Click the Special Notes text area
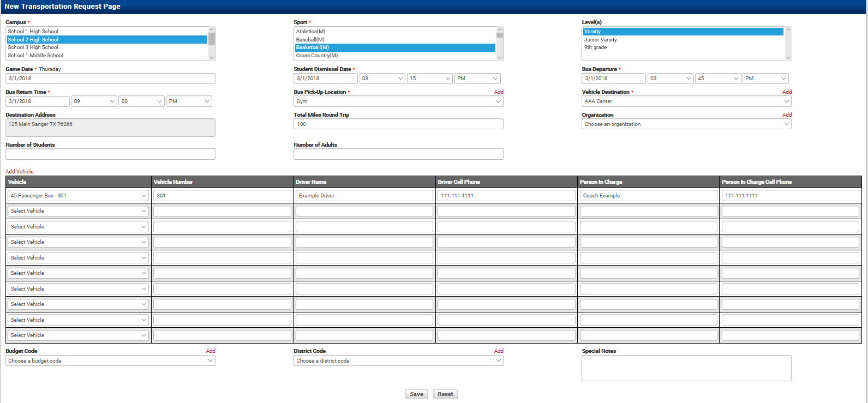Image resolution: width=868 pixels, height=403 pixels. click(686, 368)
